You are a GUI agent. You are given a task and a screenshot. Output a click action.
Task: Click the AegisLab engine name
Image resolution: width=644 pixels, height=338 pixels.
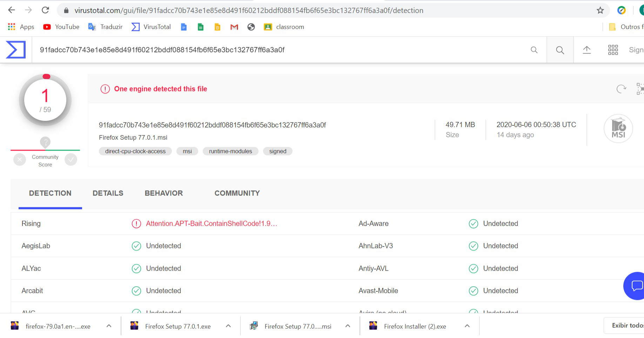pyautogui.click(x=36, y=246)
